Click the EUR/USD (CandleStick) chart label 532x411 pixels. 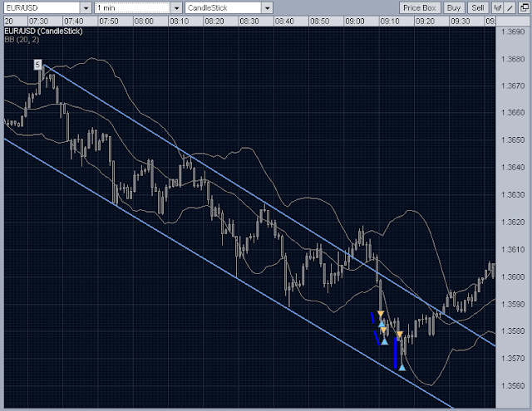coord(44,32)
